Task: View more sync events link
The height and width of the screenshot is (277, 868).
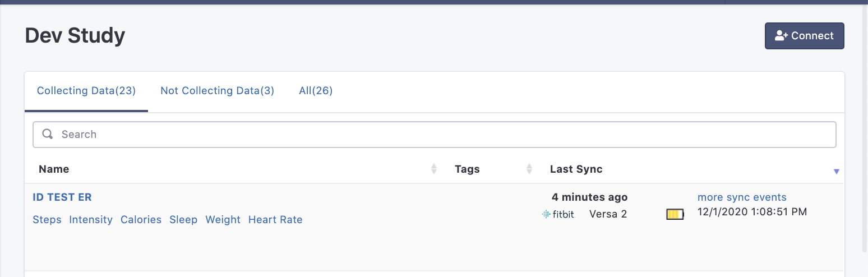Action: click(x=742, y=197)
